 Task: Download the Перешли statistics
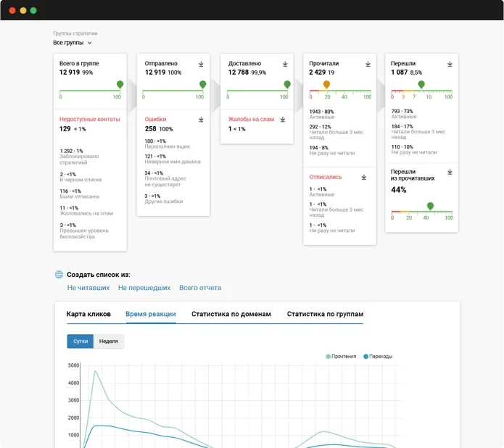(x=450, y=65)
